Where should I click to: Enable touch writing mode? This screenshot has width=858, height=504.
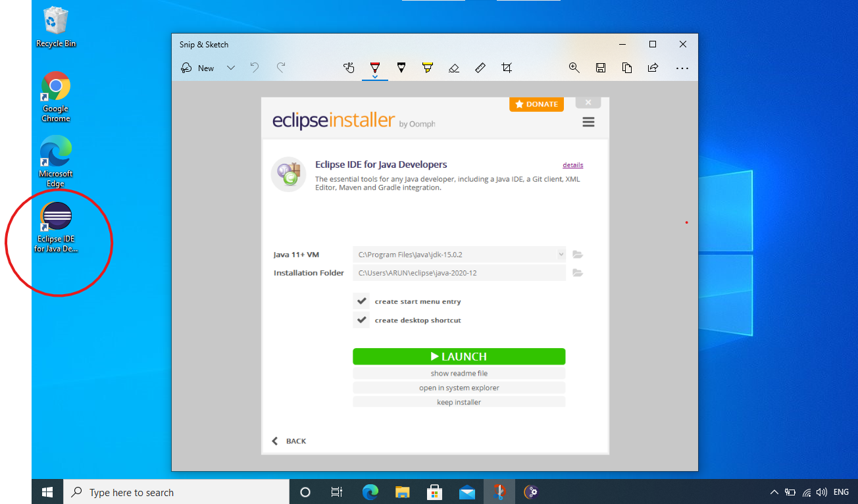pyautogui.click(x=349, y=66)
